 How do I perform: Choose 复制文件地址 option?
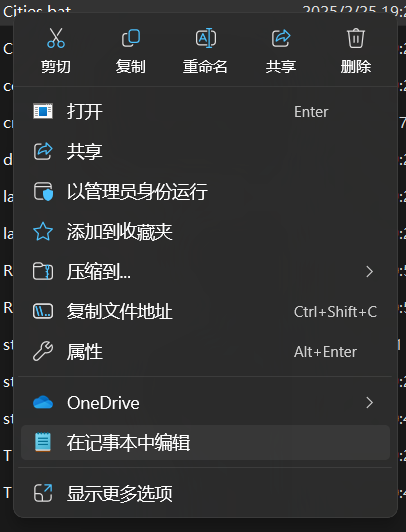click(206, 311)
